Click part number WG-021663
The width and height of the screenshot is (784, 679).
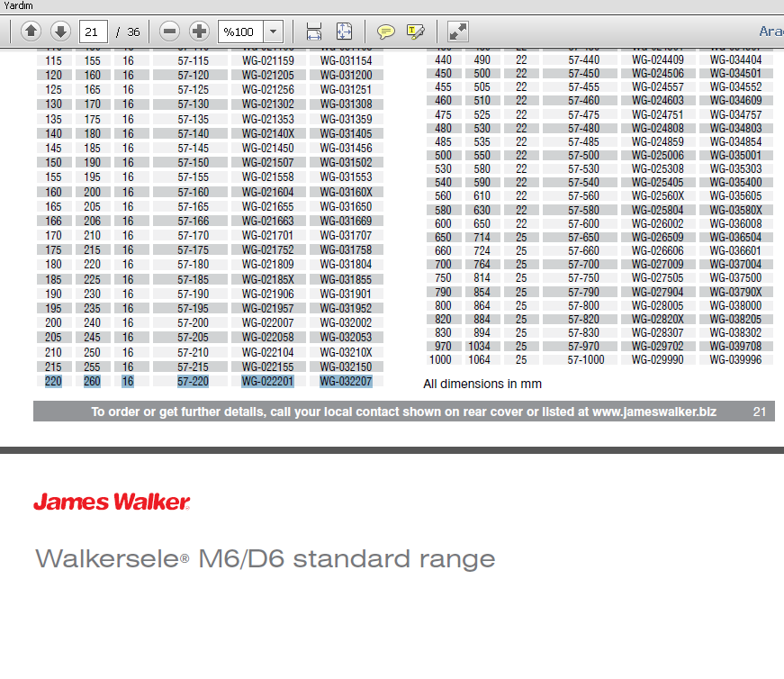click(268, 222)
